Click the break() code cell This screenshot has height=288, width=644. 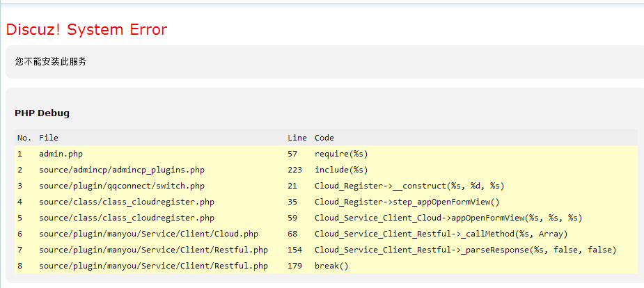click(x=331, y=266)
